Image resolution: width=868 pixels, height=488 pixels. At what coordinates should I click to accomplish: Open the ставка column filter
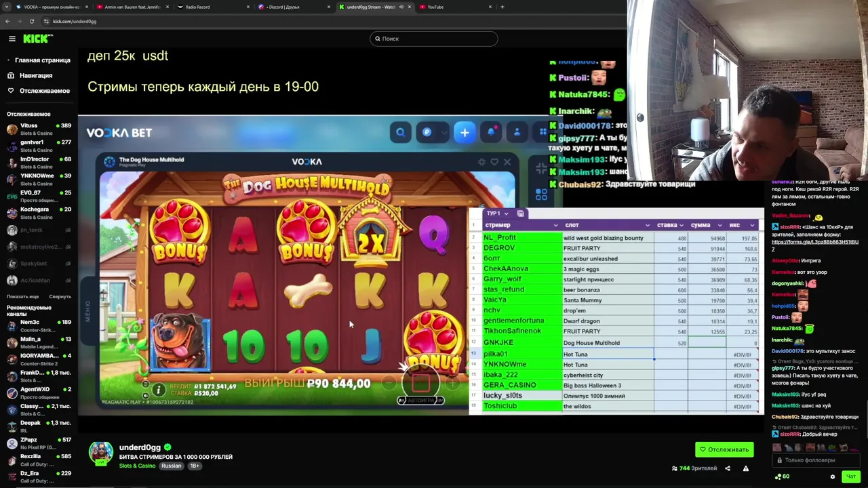(682, 226)
